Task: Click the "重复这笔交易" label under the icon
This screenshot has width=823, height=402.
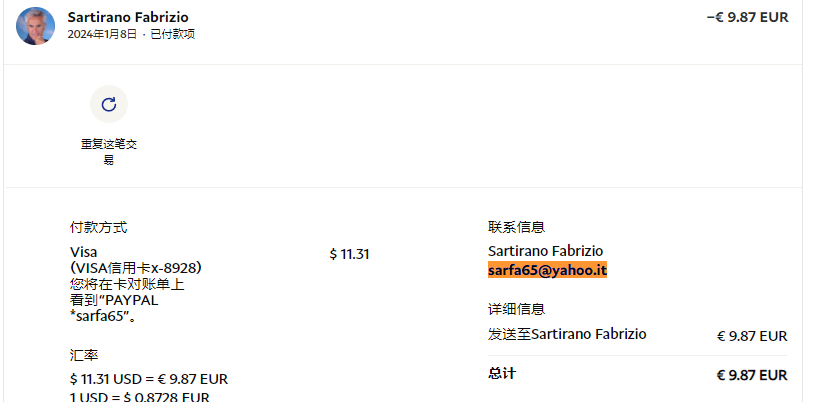Action: tap(109, 151)
